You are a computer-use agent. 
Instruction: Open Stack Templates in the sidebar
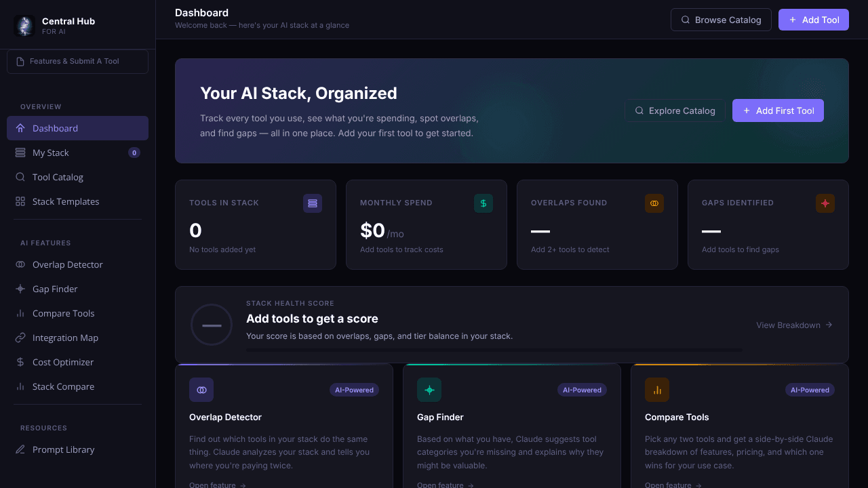[x=77, y=201]
